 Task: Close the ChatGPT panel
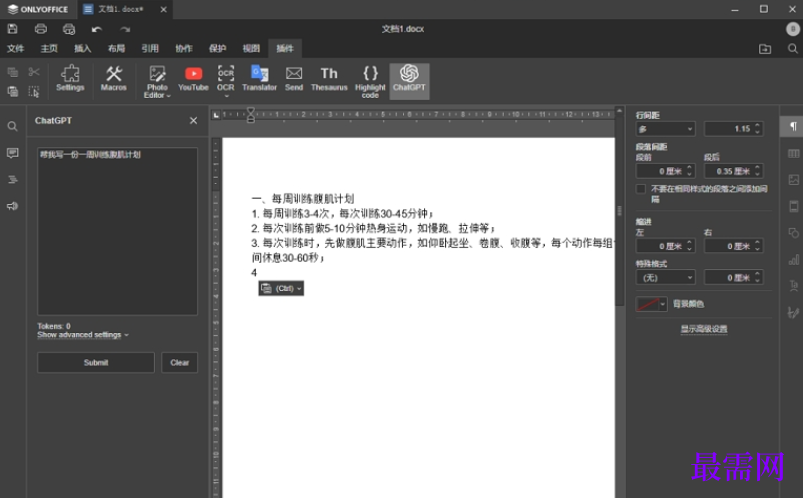(x=193, y=120)
